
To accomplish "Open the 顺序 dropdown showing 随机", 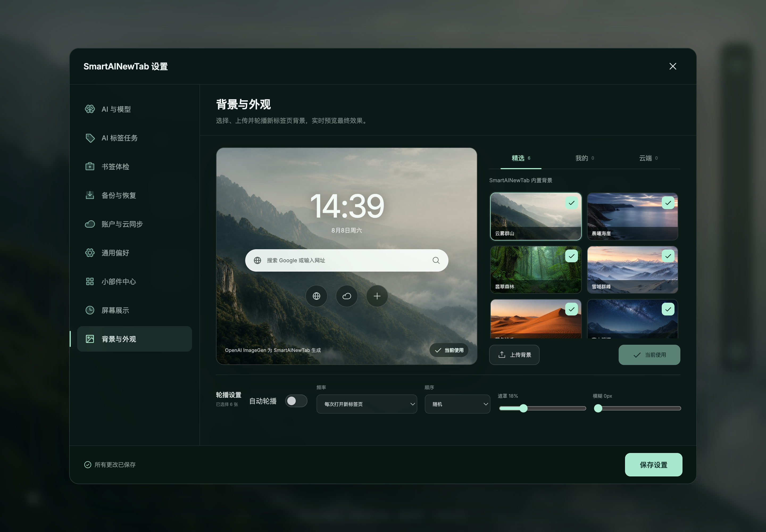I will [457, 404].
